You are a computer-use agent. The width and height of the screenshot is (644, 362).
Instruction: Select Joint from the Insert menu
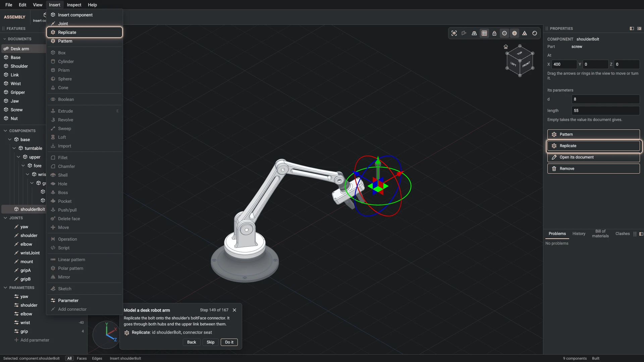coord(85,23)
